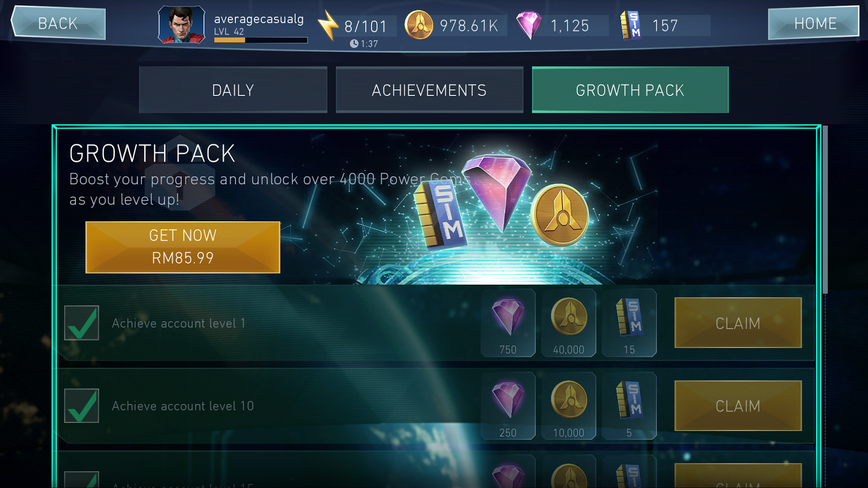Toggle the account level 1 checkbox

click(x=81, y=323)
